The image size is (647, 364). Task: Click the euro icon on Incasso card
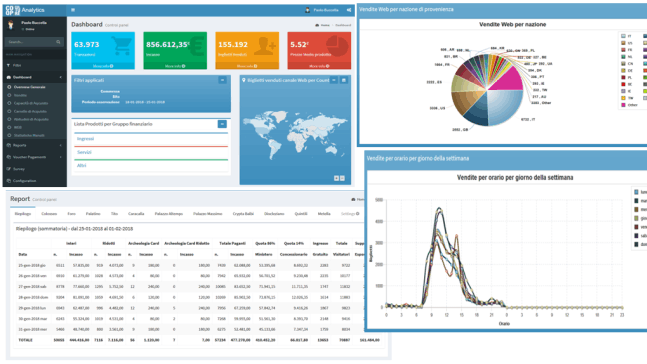pyautogui.click(x=196, y=45)
